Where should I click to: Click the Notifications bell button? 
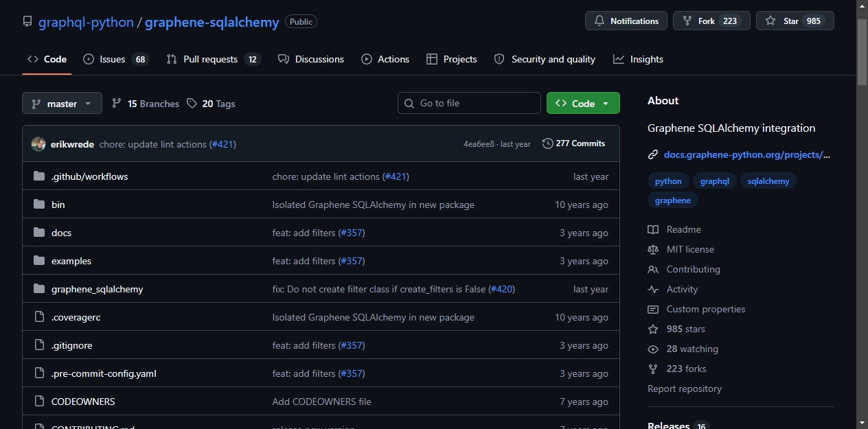pyautogui.click(x=626, y=21)
